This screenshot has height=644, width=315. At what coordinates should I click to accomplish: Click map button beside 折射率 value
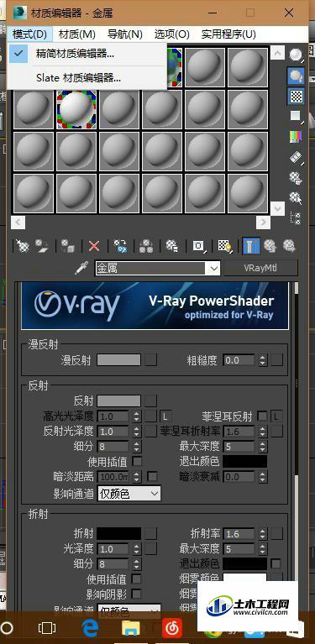tap(277, 534)
